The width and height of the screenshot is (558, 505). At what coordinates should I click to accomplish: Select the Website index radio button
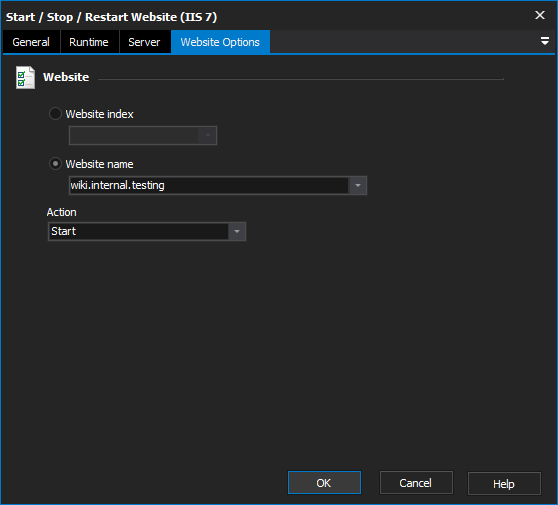coord(55,114)
